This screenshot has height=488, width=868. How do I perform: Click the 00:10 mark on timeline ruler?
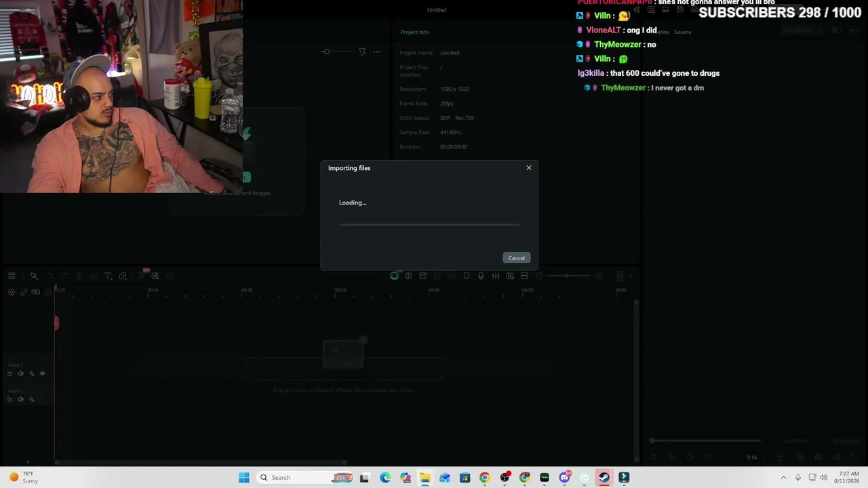tap(153, 290)
